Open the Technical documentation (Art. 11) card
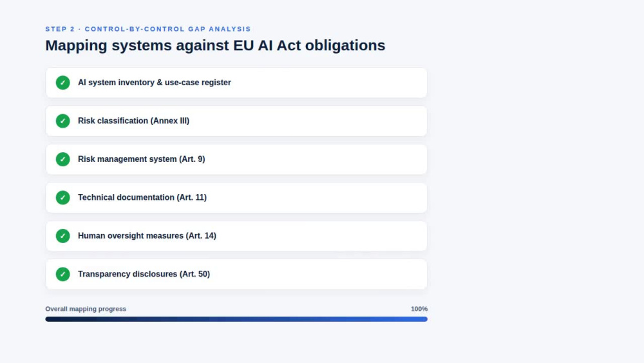The height and width of the screenshot is (363, 644). tap(236, 198)
